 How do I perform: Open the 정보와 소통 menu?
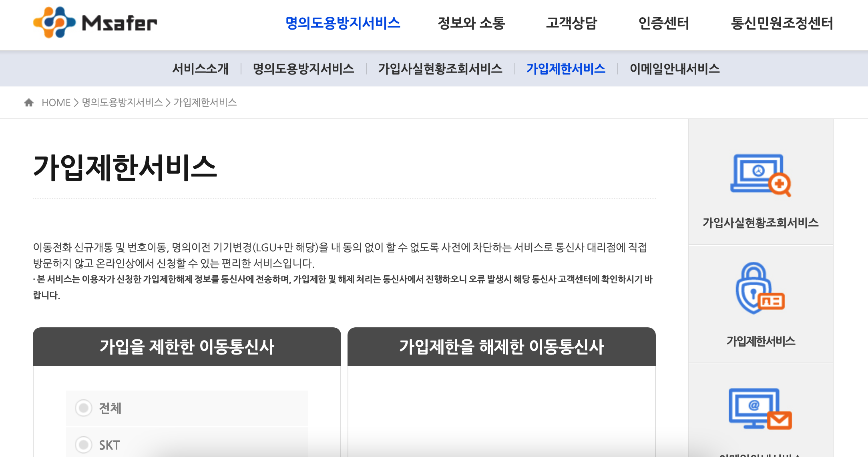471,23
